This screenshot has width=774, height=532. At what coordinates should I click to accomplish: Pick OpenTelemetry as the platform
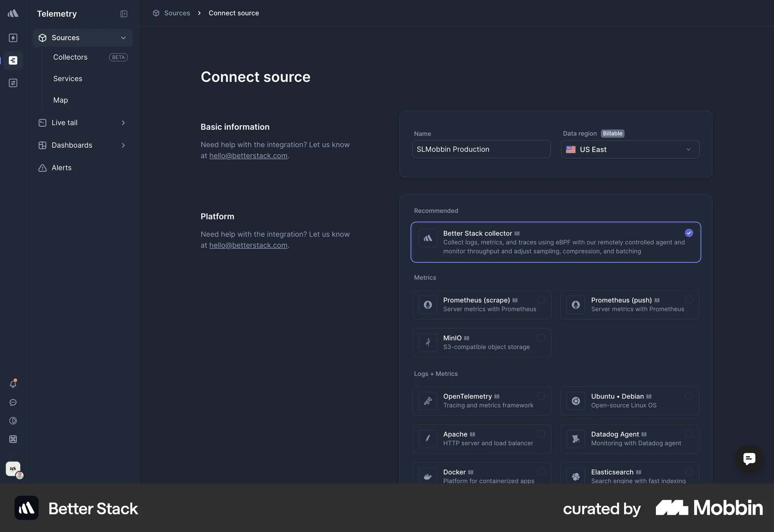[481, 401]
